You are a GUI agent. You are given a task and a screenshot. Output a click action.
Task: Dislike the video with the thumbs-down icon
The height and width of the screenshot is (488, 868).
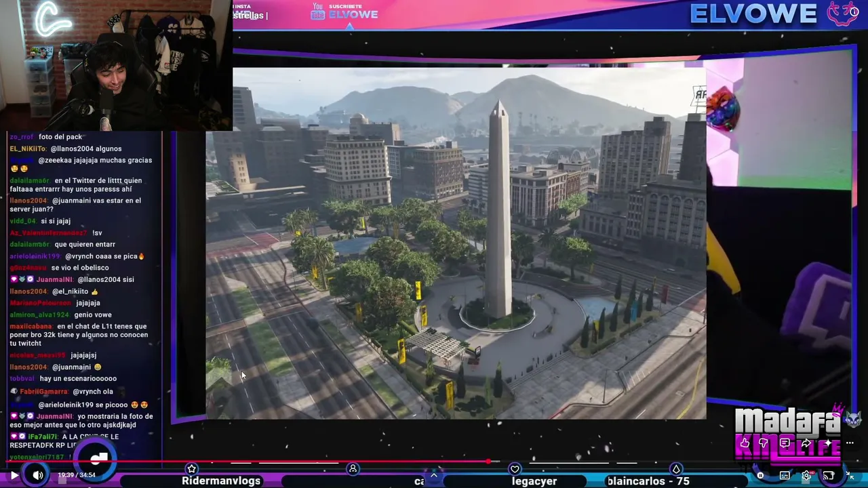(764, 443)
